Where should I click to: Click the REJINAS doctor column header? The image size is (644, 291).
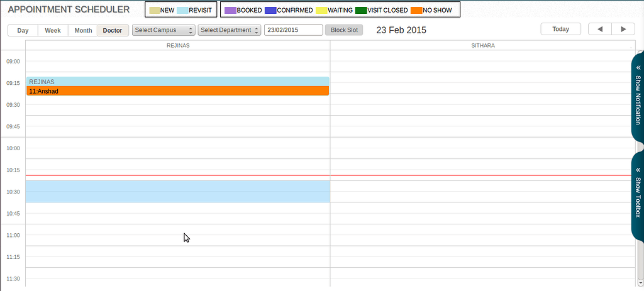point(178,45)
